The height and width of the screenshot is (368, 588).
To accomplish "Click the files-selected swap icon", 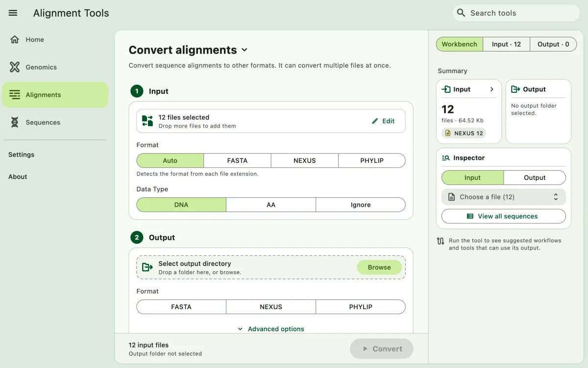I will [x=147, y=121].
